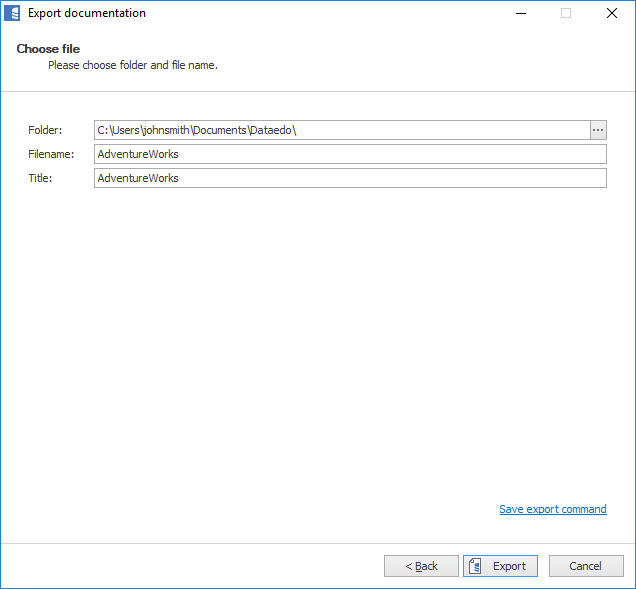Click the Export documentation title bar text
Image resolution: width=636 pixels, height=589 pixels.
[86, 13]
